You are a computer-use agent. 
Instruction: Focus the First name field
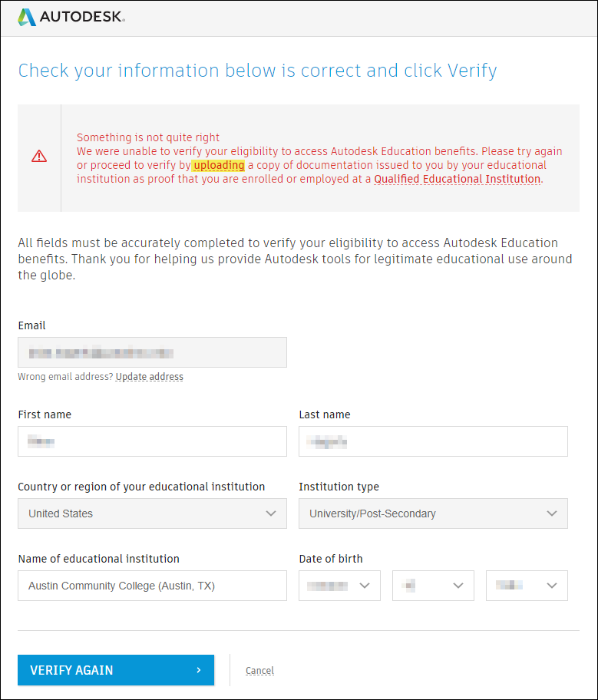click(x=152, y=441)
